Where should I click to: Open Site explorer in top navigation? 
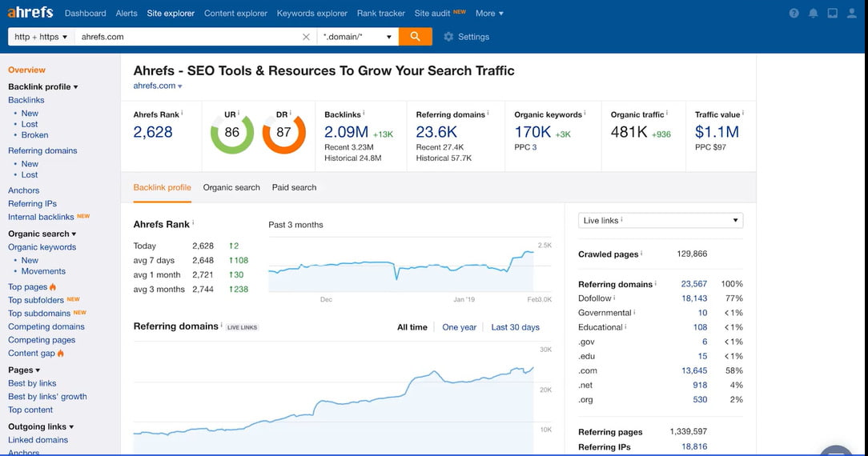[x=171, y=14]
